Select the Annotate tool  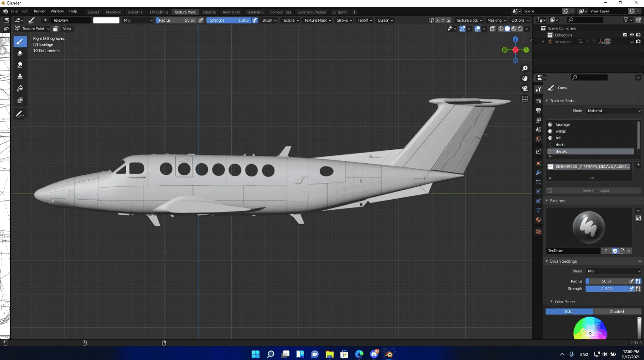(20, 114)
